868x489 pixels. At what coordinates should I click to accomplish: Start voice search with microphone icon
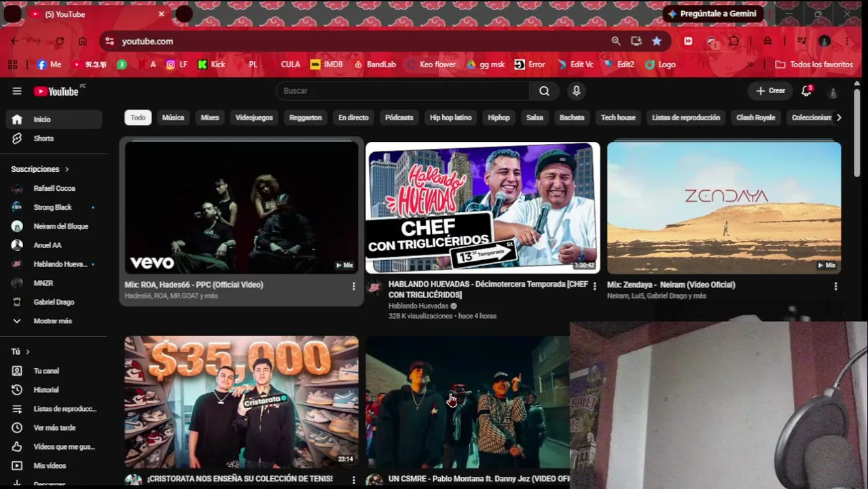click(576, 91)
